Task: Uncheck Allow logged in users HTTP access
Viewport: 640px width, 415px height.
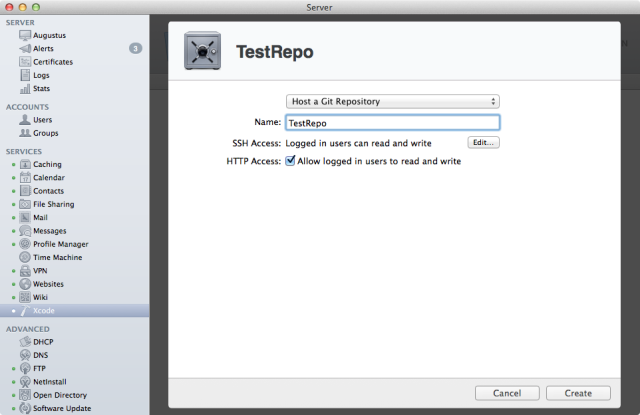Action: (290, 161)
